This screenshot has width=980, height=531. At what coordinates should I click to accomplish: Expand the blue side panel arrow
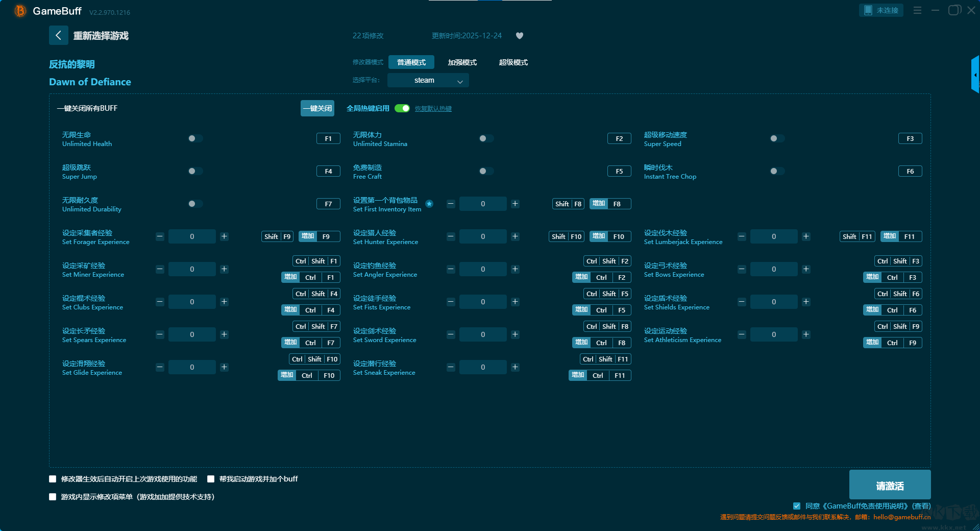click(975, 75)
